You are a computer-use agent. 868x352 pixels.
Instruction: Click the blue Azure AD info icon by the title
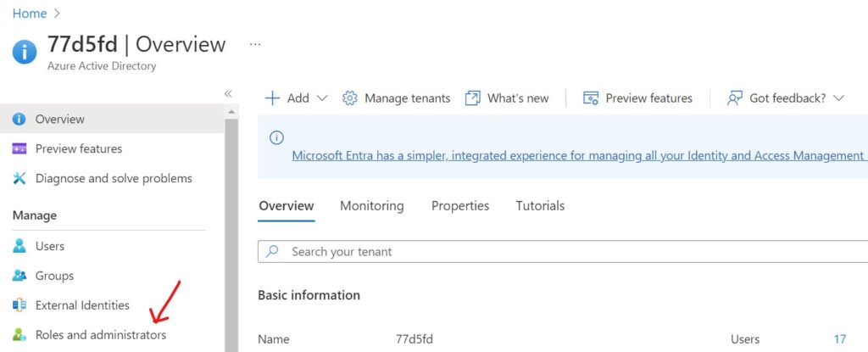point(25,52)
